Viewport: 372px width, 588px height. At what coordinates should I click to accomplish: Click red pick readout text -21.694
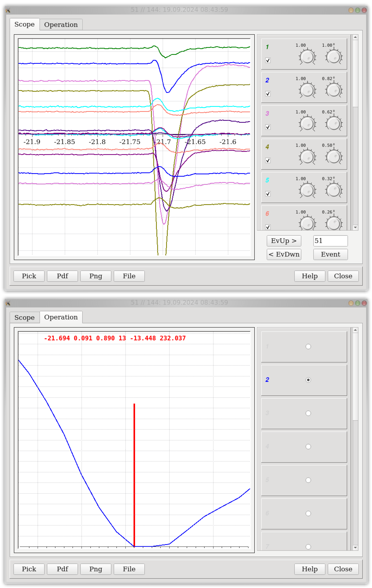pos(57,338)
